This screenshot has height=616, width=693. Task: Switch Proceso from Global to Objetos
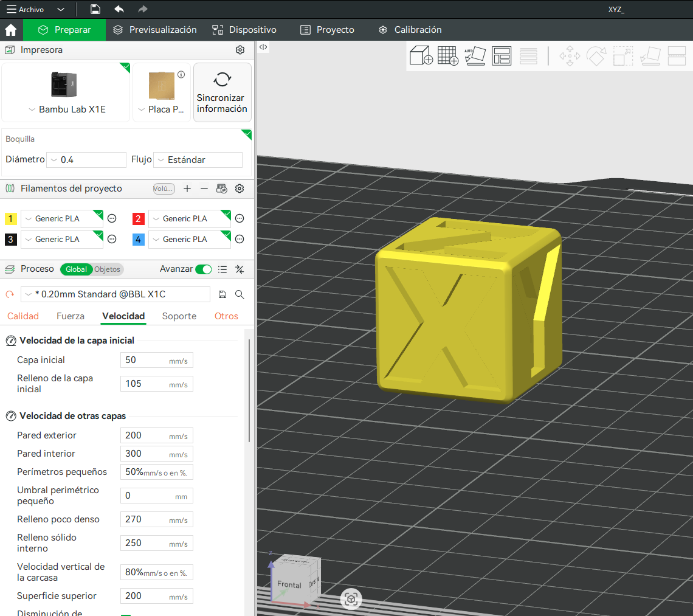pos(108,269)
